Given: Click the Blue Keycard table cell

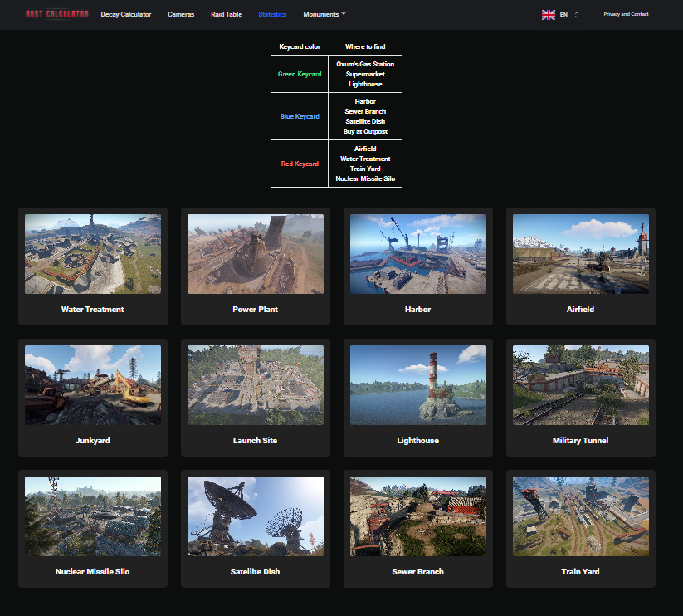Looking at the screenshot, I should pos(300,116).
